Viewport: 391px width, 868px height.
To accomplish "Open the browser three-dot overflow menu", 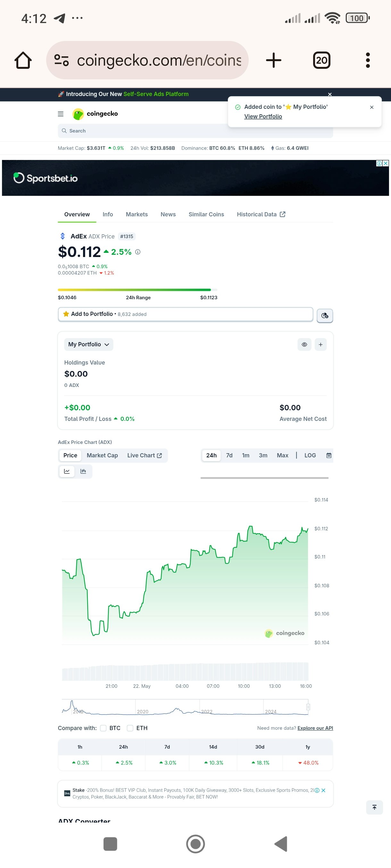I will (x=368, y=60).
